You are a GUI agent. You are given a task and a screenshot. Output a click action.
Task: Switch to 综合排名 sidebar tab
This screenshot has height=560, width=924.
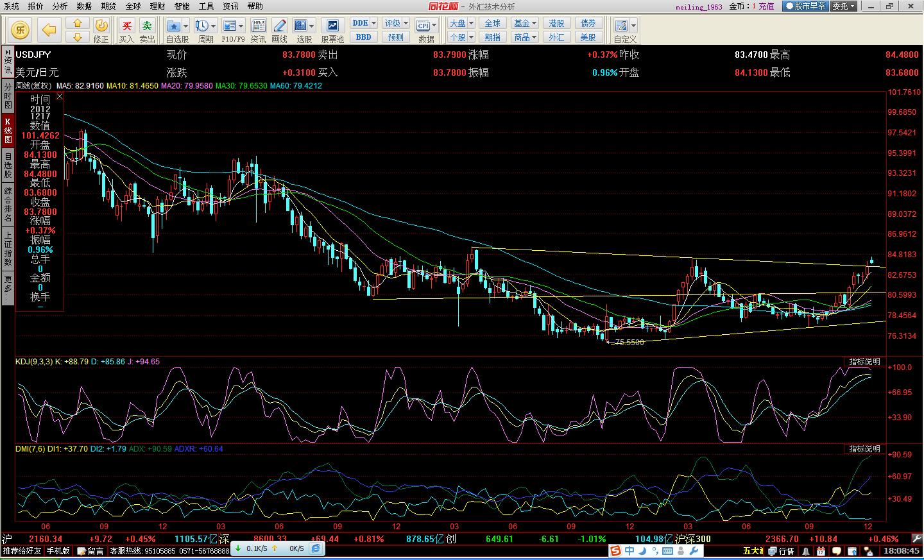[x=8, y=204]
